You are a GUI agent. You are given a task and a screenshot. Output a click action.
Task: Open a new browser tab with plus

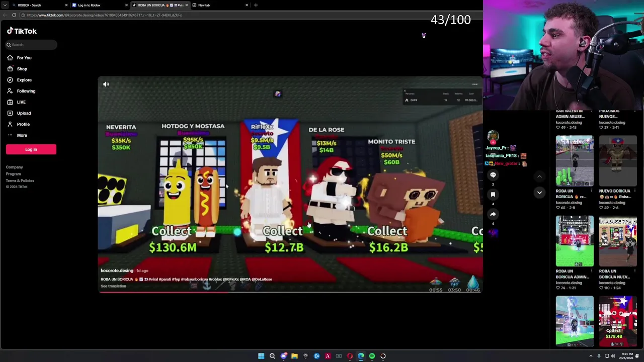[x=256, y=5]
